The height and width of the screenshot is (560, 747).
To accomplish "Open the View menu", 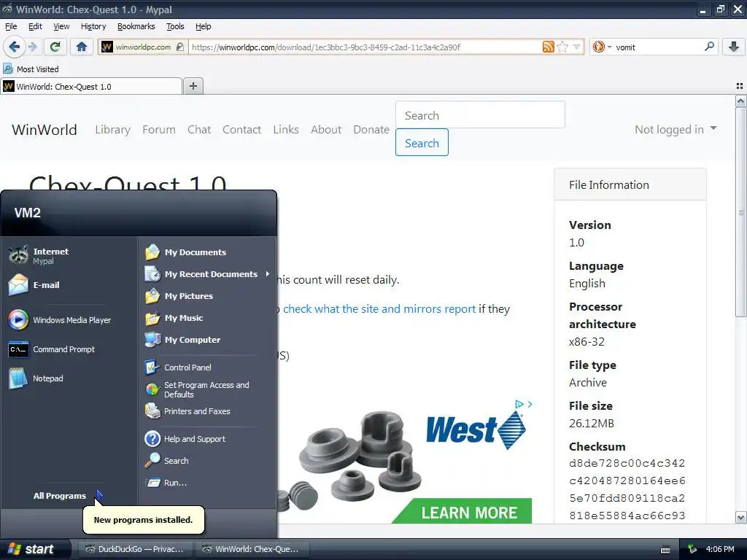I will (61, 26).
